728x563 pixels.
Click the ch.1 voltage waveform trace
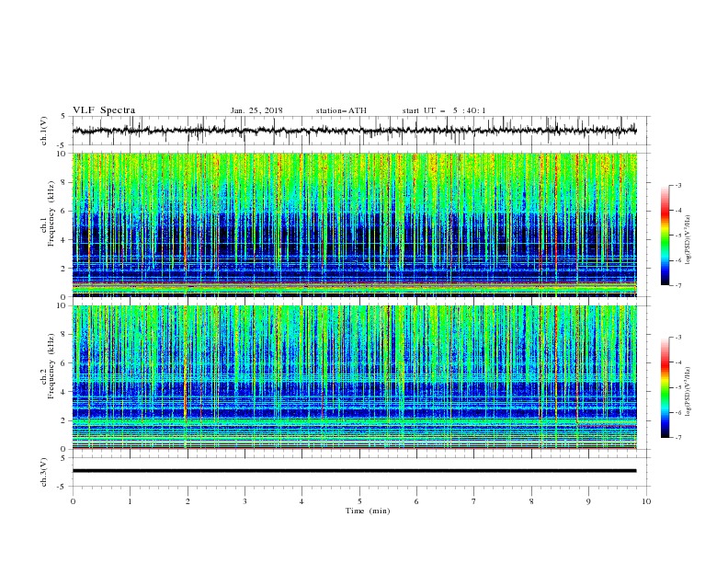coord(354,131)
